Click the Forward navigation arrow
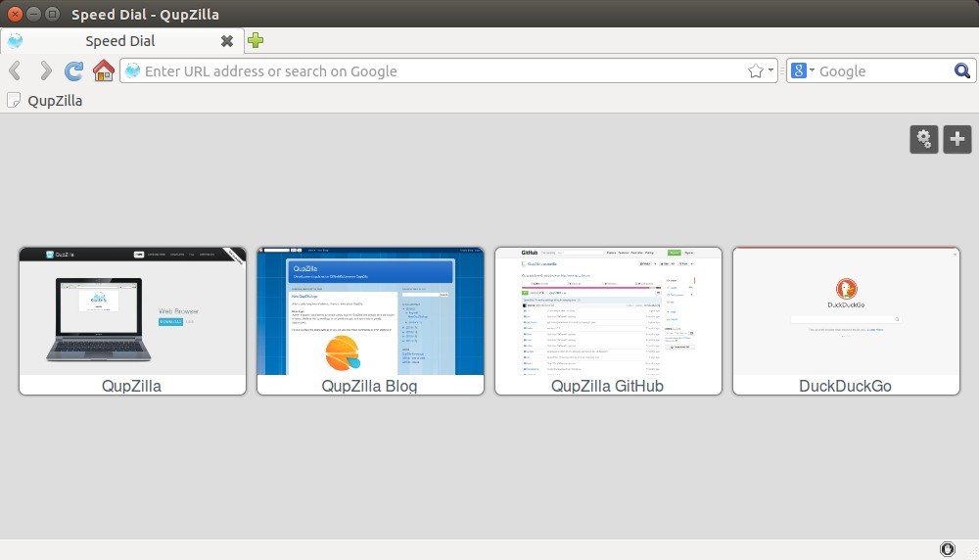 [x=45, y=70]
